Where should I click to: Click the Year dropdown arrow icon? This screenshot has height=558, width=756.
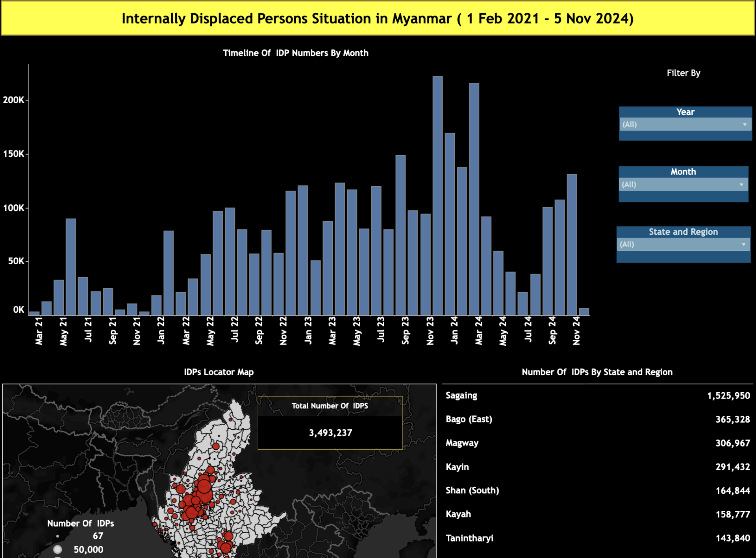[x=745, y=124]
